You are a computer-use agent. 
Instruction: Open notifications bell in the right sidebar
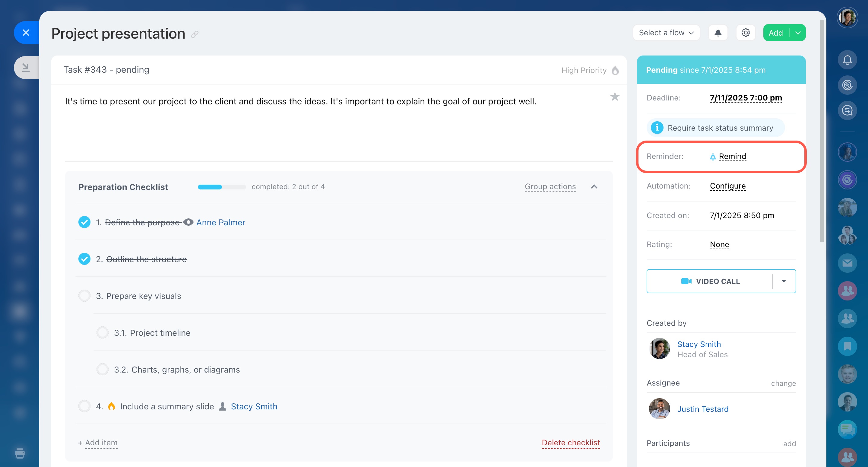(x=847, y=60)
